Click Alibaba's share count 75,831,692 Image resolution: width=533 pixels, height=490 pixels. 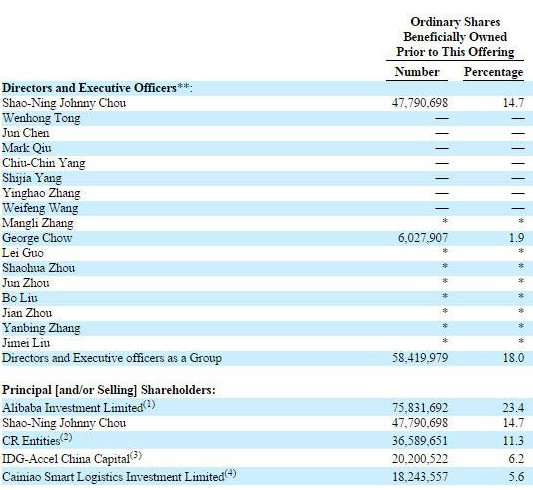(x=420, y=407)
